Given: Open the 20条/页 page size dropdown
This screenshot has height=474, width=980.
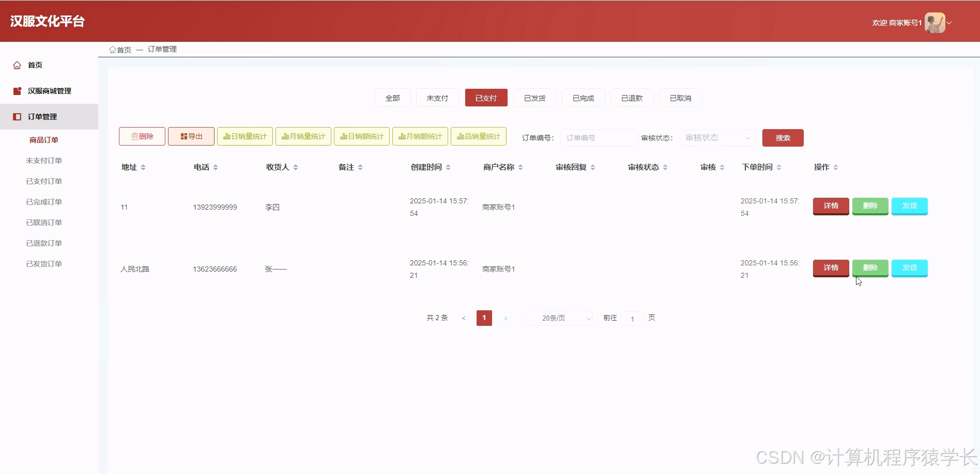Looking at the screenshot, I should [558, 318].
